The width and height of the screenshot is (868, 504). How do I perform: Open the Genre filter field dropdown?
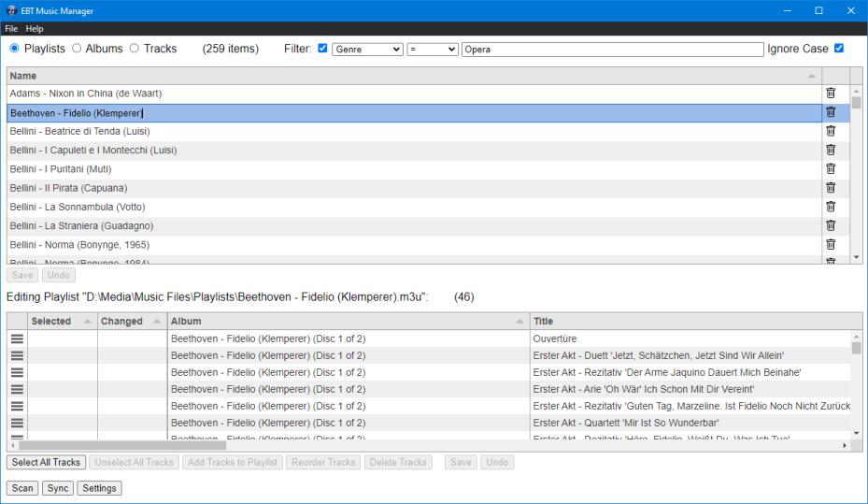pyautogui.click(x=367, y=50)
